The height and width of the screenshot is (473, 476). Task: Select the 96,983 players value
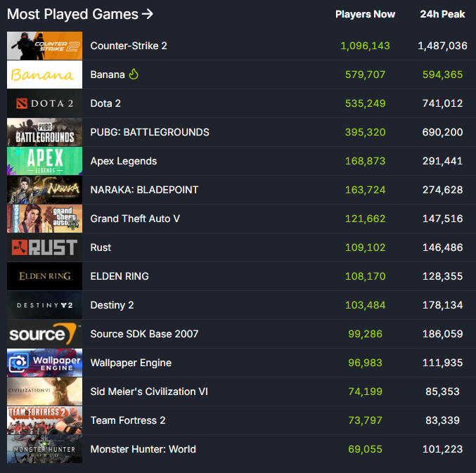coord(365,363)
